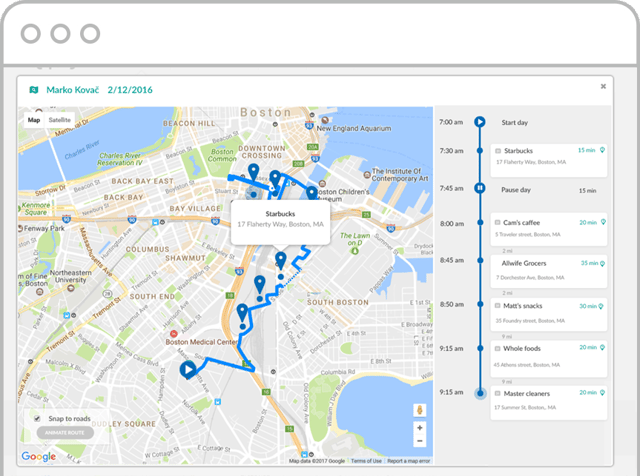Click the Start day play icon in the timeline
Screen dimensions: 640x476
tap(480, 122)
